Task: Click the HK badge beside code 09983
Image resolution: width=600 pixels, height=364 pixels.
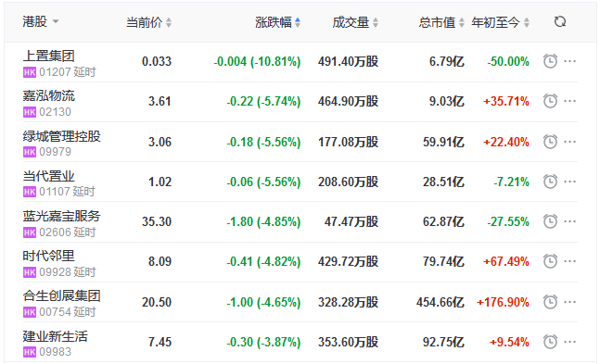Action: coord(30,352)
